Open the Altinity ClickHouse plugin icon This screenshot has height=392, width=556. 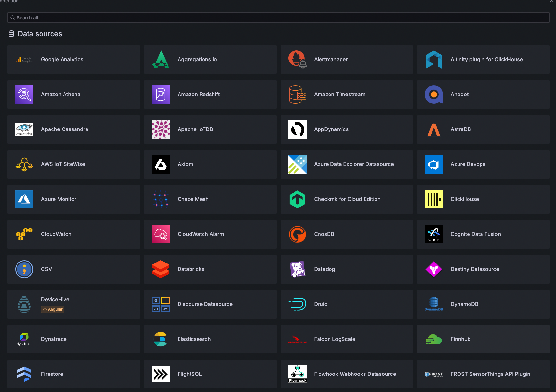pyautogui.click(x=434, y=60)
